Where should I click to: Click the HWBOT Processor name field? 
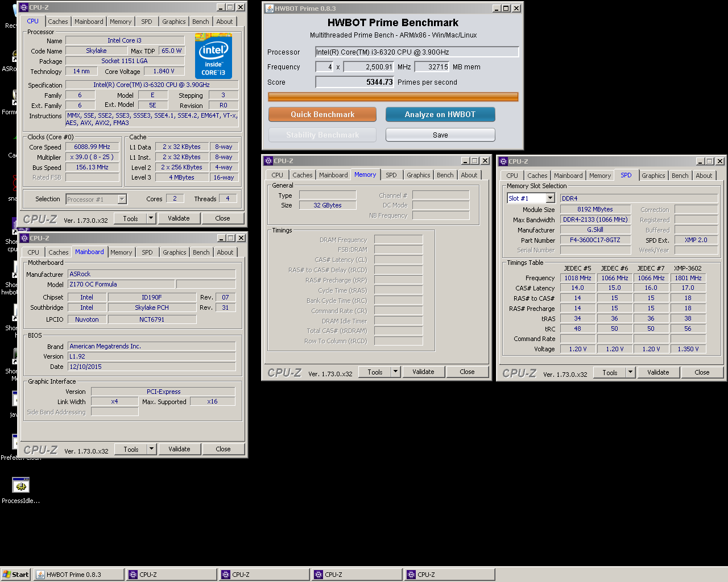point(417,52)
